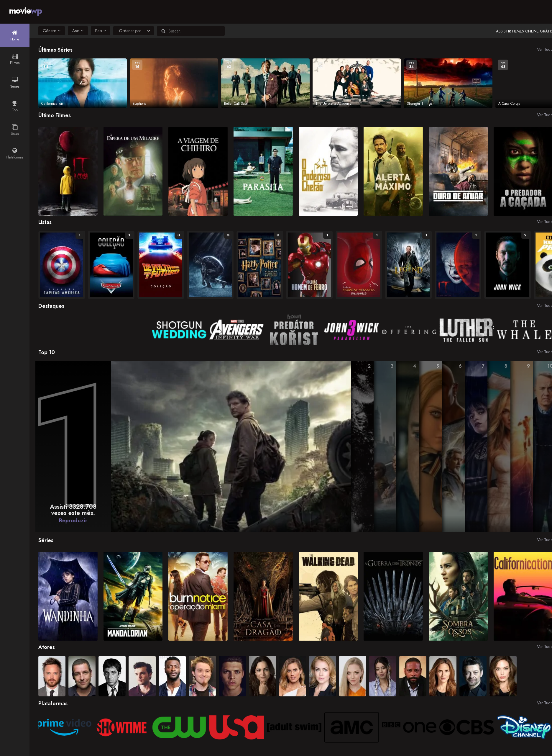Open The Umbrella Academy card

(x=356, y=83)
